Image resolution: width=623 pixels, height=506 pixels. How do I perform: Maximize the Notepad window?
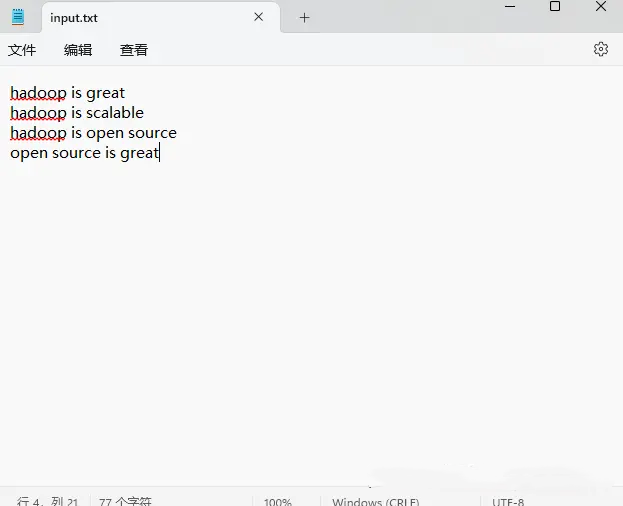555,6
